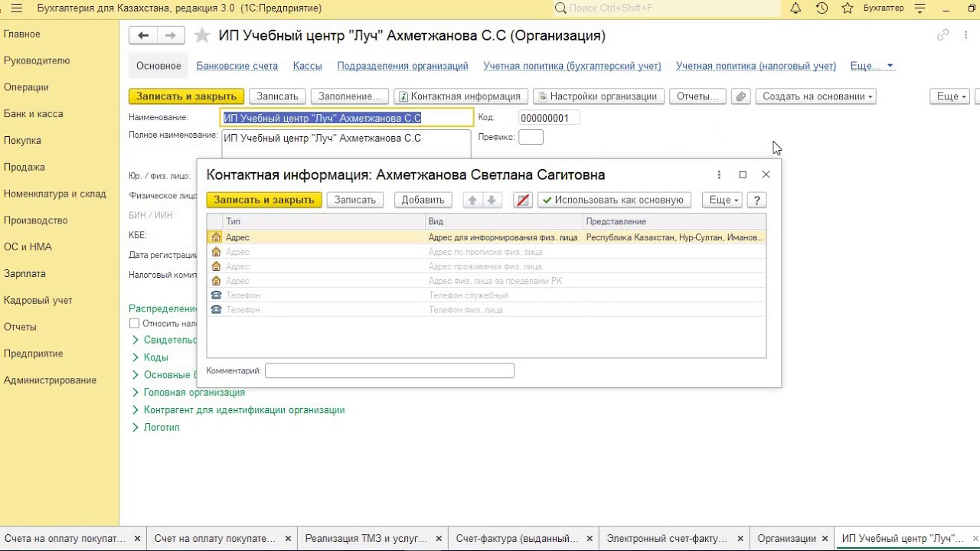980x551 pixels.
Task: Click the Префикс input field
Action: [531, 137]
